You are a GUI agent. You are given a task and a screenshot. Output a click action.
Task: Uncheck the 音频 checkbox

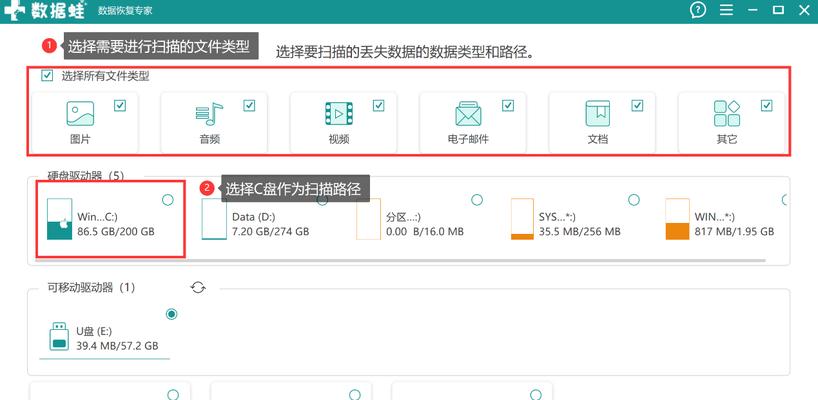[249, 106]
